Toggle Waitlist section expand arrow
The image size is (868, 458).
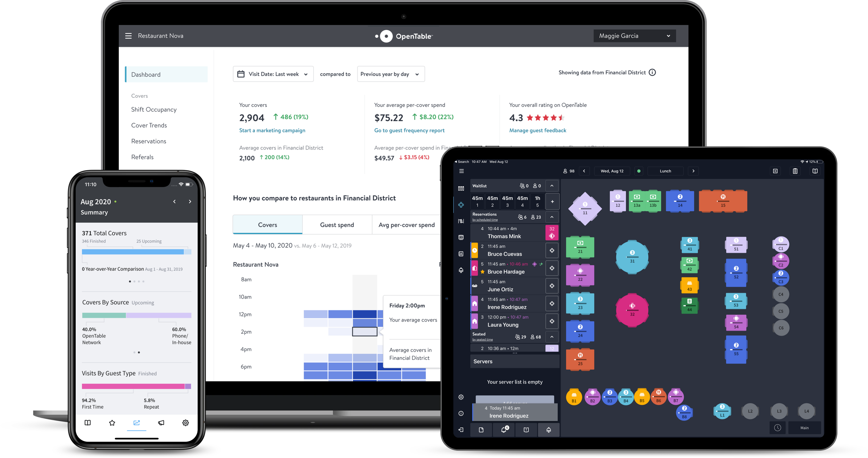pos(551,185)
